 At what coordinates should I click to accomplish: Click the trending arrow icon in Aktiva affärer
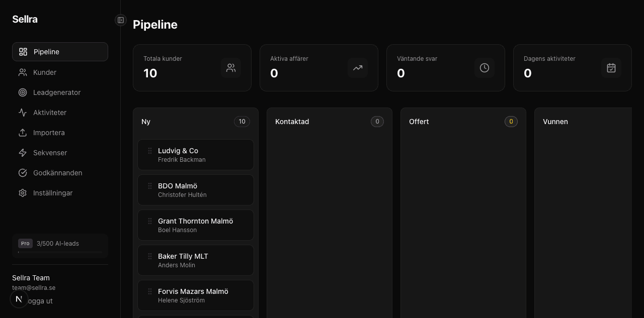coord(358,68)
